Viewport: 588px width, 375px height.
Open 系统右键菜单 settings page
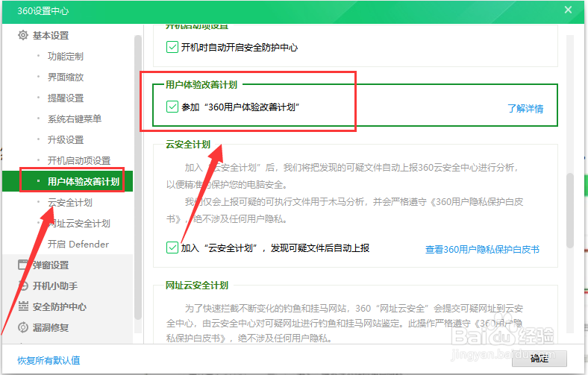point(75,119)
